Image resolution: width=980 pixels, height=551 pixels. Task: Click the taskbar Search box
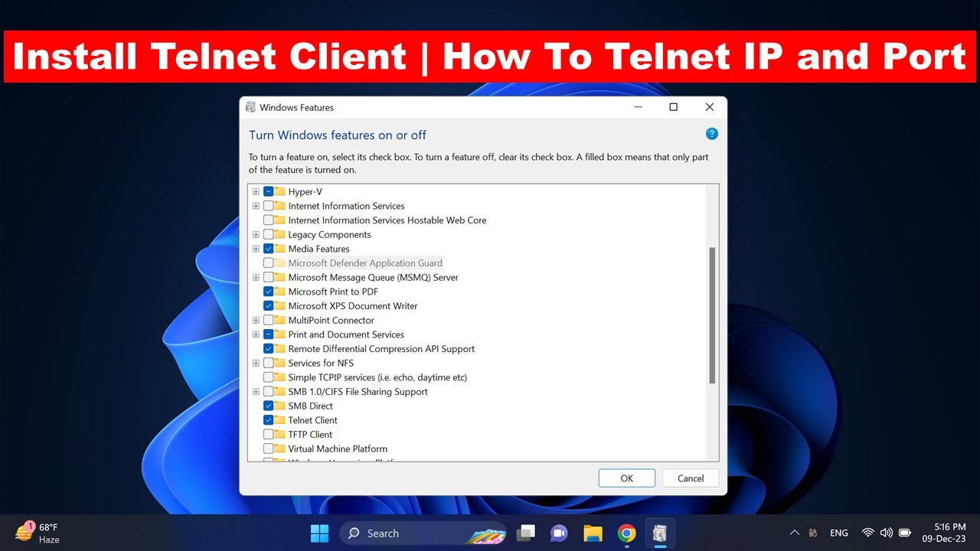tap(422, 533)
